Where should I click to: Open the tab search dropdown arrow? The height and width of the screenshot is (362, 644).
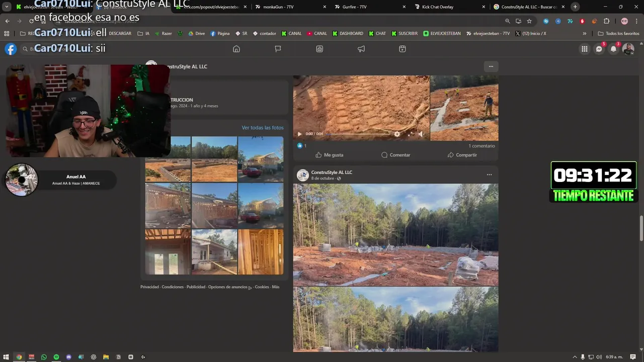pos(7,7)
